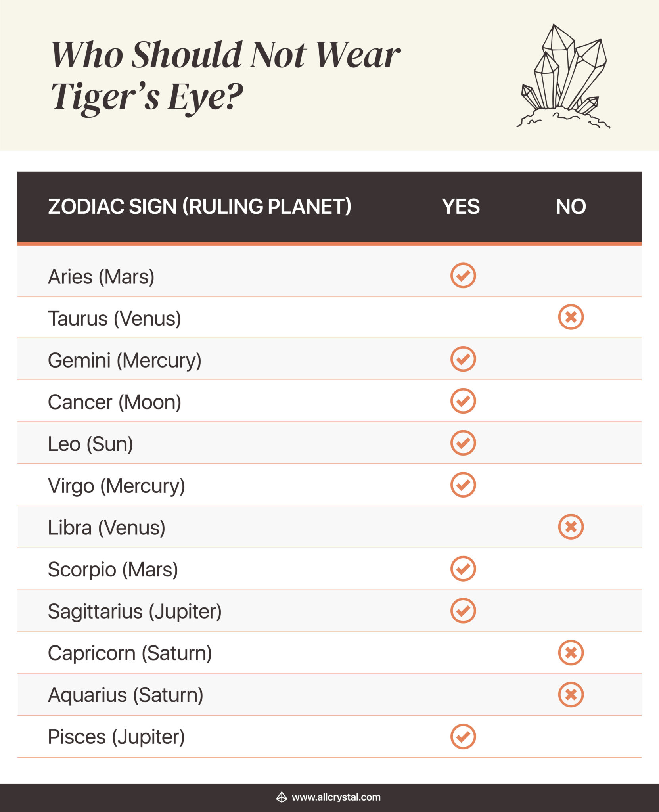Click the Gemini row checkmark icon
659x812 pixels.
coord(463,359)
